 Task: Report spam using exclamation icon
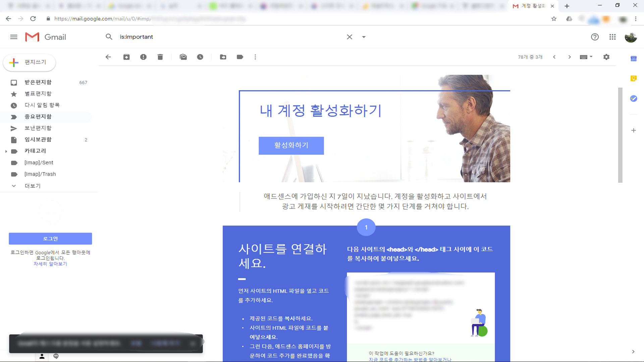point(143,57)
